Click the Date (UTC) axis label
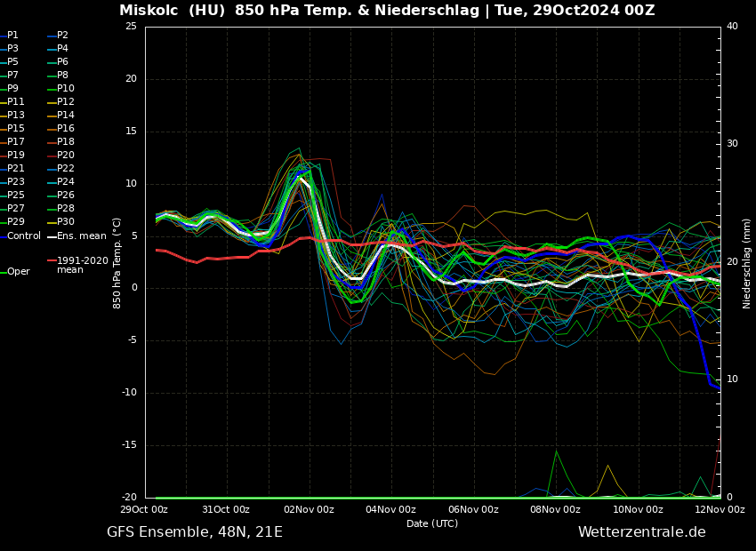This screenshot has width=756, height=551. 432,523
